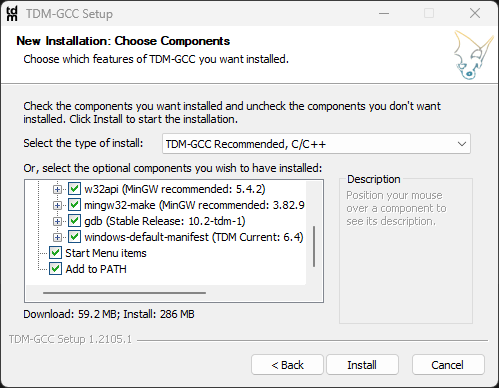
Task: Click the horizontal scrollbar of component list
Action: click(124, 293)
